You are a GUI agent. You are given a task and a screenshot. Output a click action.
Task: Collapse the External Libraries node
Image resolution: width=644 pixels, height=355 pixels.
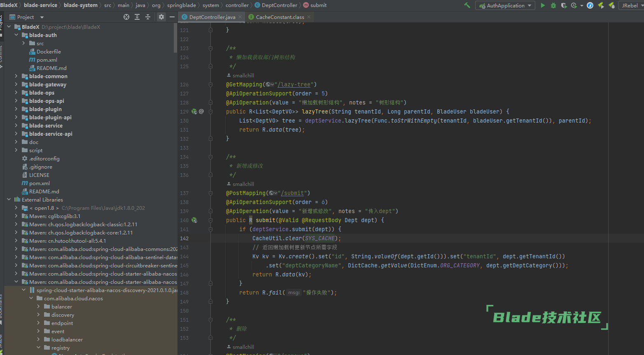[9, 200]
